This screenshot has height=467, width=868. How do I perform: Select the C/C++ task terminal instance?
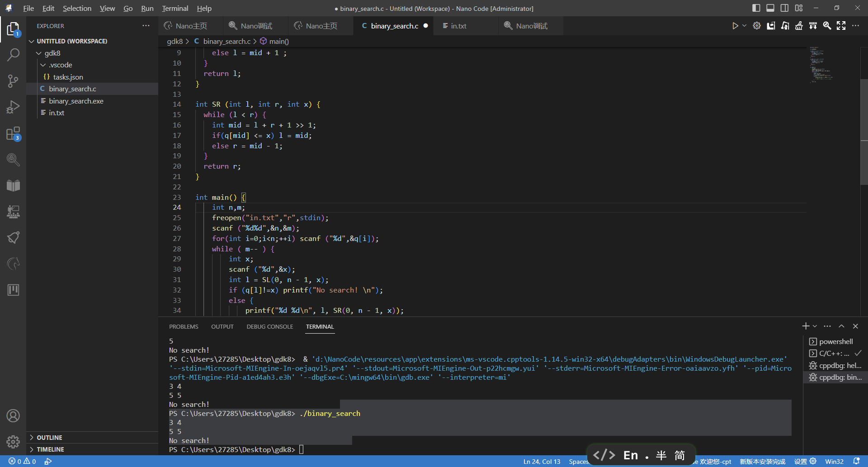(835, 353)
